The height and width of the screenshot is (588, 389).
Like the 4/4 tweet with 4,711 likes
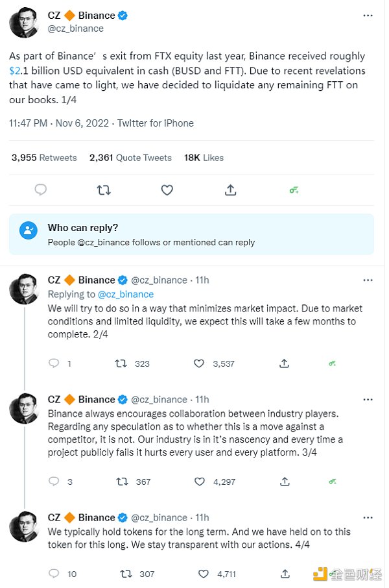(x=204, y=574)
